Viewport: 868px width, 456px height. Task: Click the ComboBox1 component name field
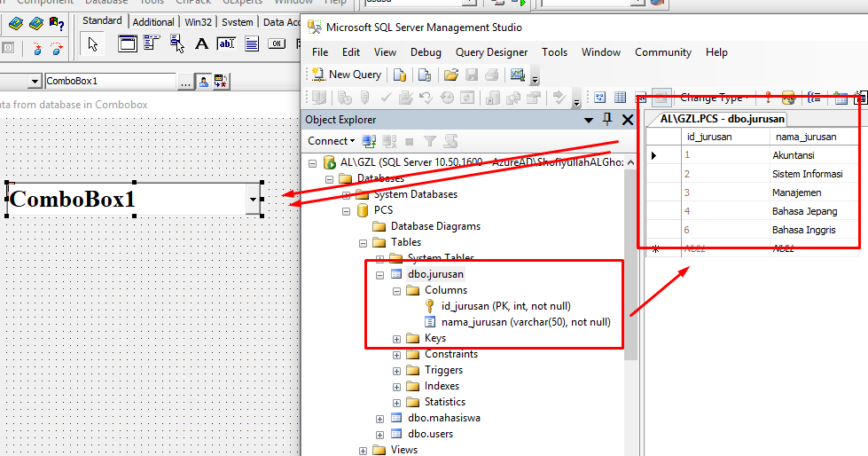click(x=110, y=81)
